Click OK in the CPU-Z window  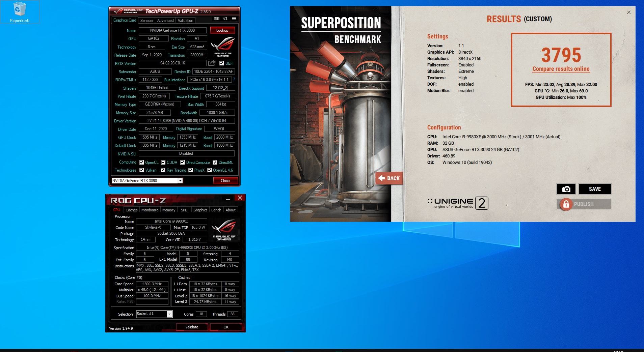pos(226,327)
